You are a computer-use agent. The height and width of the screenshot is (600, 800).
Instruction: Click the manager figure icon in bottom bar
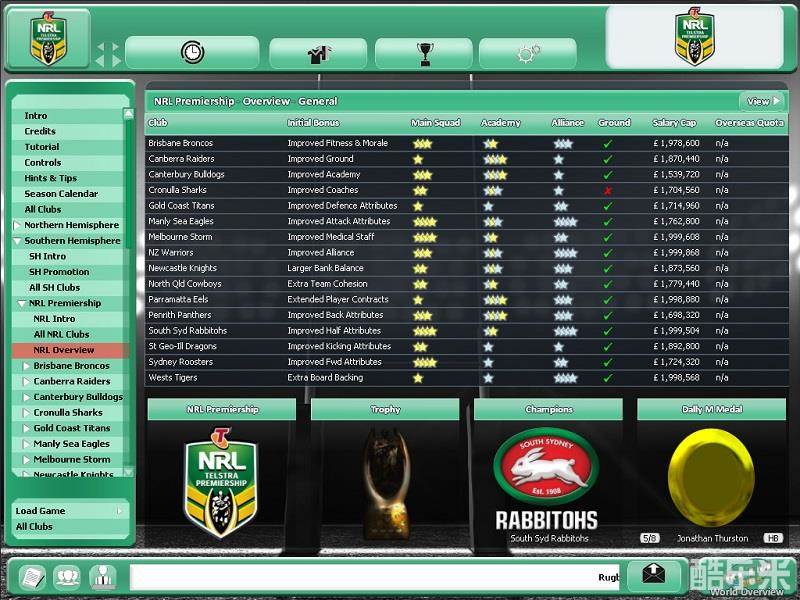tap(102, 576)
